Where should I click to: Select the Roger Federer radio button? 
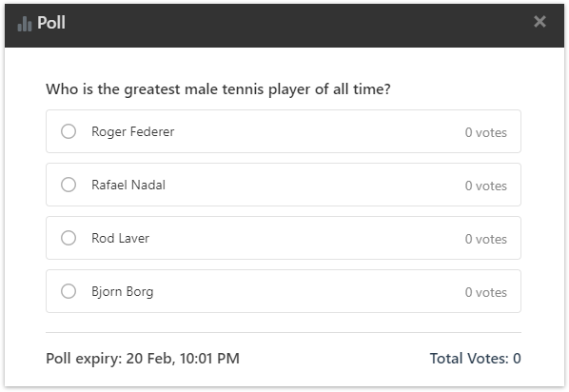(x=69, y=131)
